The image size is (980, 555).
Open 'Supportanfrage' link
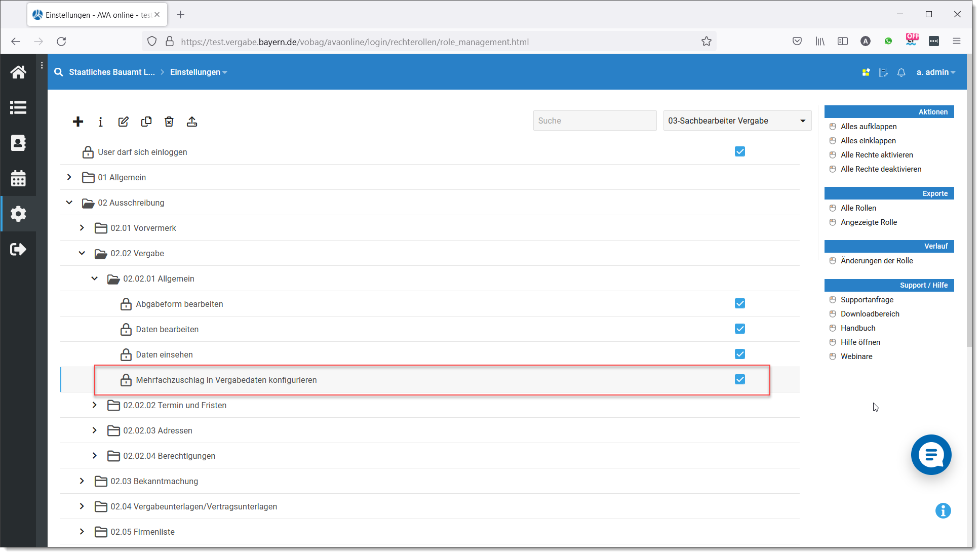click(x=867, y=300)
